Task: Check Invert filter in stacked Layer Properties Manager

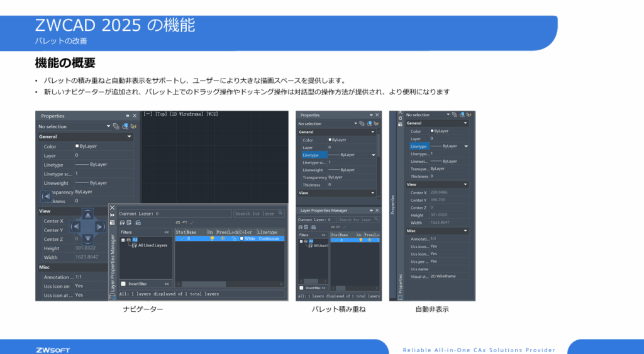Action: point(301,288)
